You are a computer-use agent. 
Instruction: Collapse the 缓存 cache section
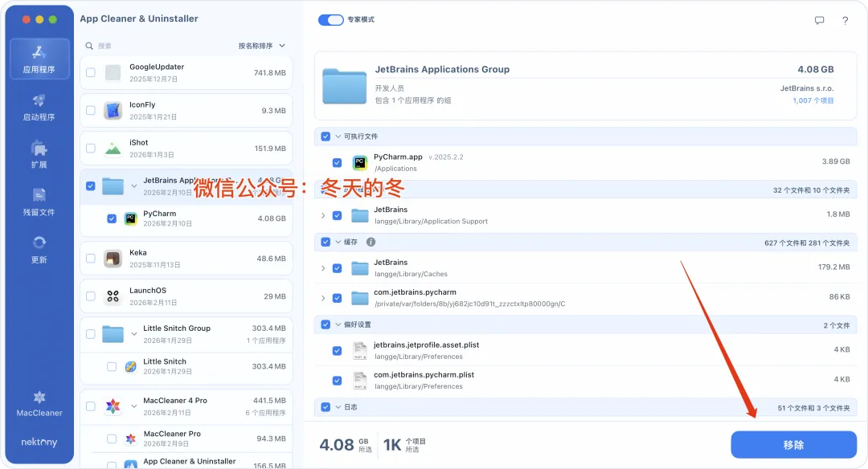click(x=338, y=242)
